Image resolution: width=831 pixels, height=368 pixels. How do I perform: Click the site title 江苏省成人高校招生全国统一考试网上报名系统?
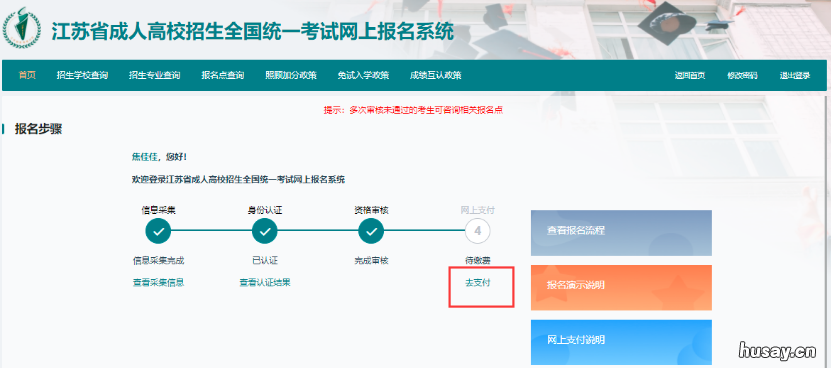tap(253, 32)
